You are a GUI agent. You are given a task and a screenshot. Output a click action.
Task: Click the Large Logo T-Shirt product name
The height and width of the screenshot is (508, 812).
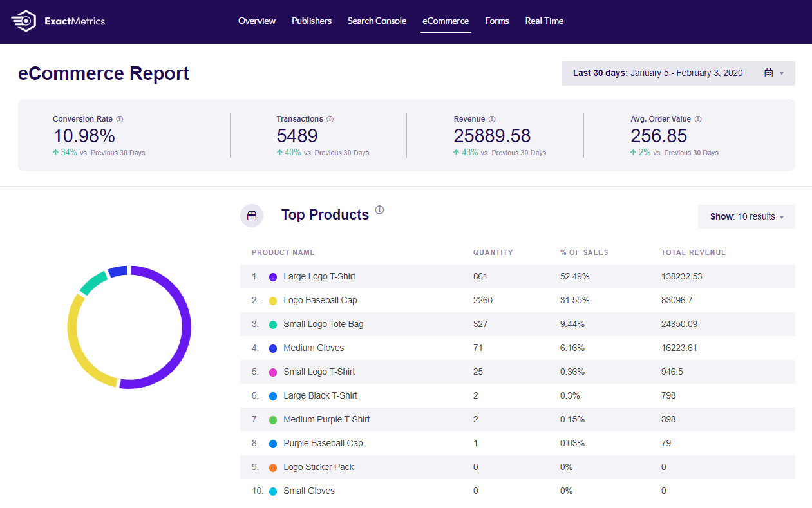[319, 277]
